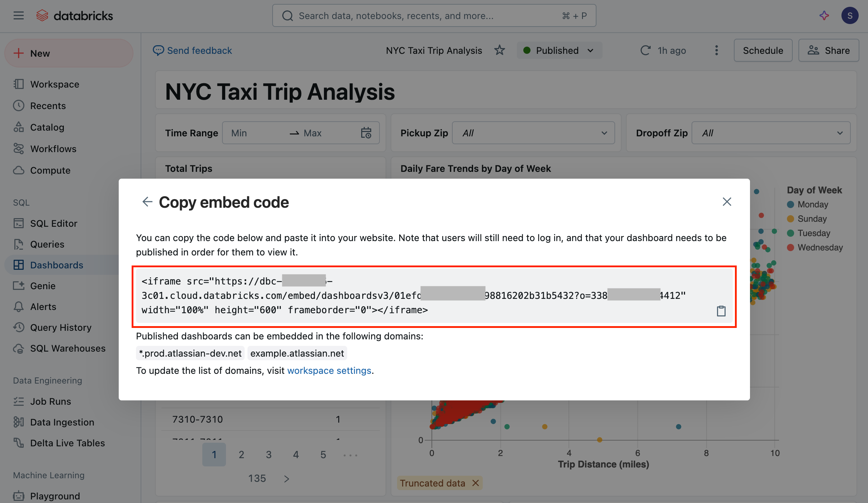Open the calendar picker in Time Range
The width and height of the screenshot is (868, 503).
point(366,133)
